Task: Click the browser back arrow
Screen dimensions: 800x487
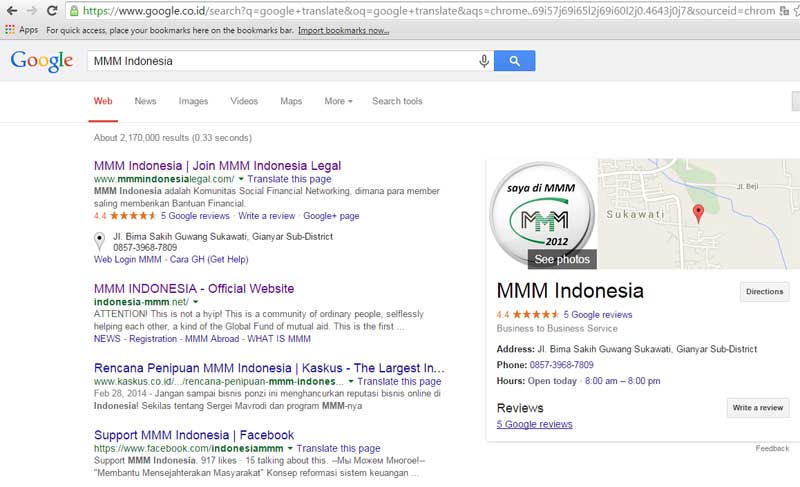Action: tap(11, 11)
